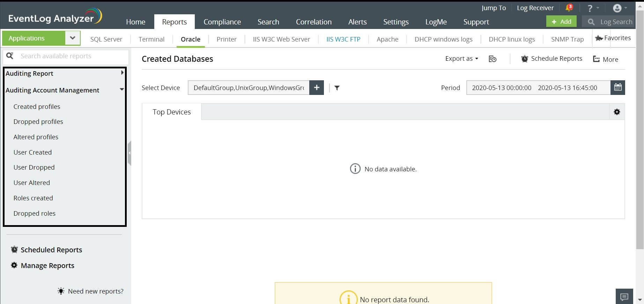Open Log Receiver
The image size is (644, 304).
tap(535, 8)
